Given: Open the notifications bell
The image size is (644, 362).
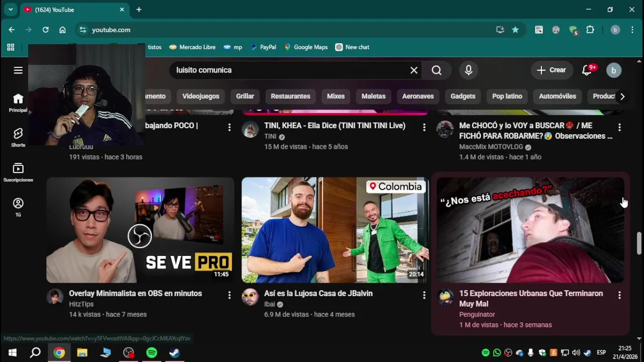Looking at the screenshot, I should pyautogui.click(x=587, y=70).
